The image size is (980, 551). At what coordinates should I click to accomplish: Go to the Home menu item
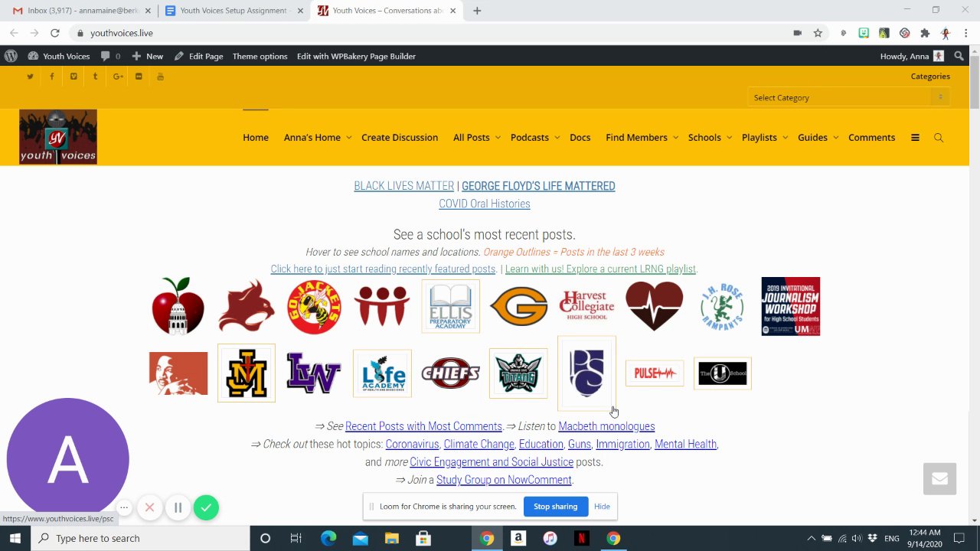pos(256,138)
